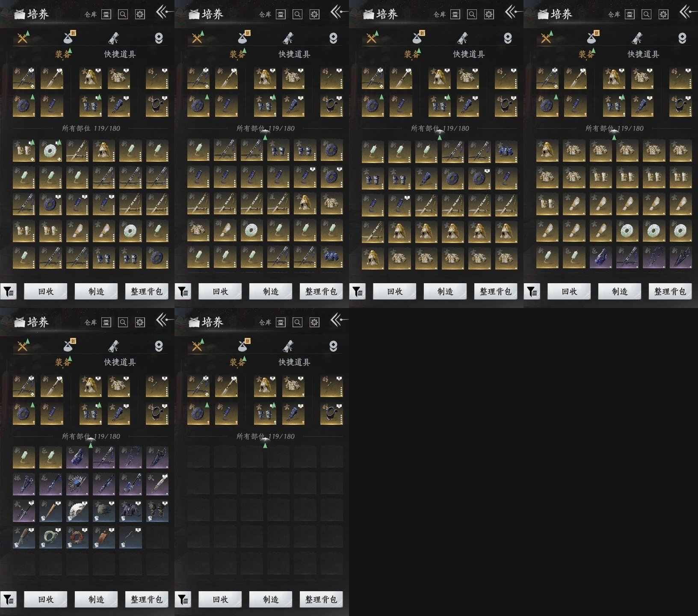Collapse top-right panel with double-chevron arrow
Image resolution: width=698 pixels, height=616 pixels.
click(x=687, y=12)
